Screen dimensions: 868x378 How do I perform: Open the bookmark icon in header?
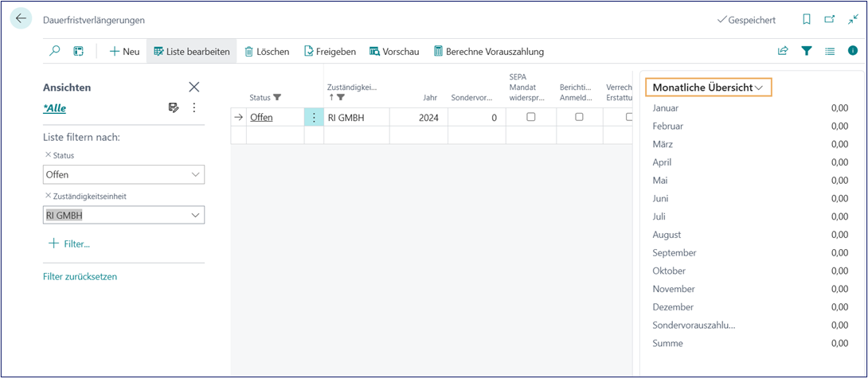[x=807, y=19]
